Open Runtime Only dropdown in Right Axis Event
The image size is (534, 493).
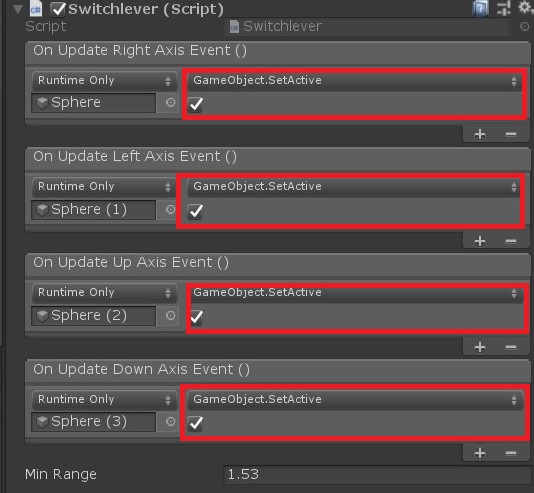[105, 81]
